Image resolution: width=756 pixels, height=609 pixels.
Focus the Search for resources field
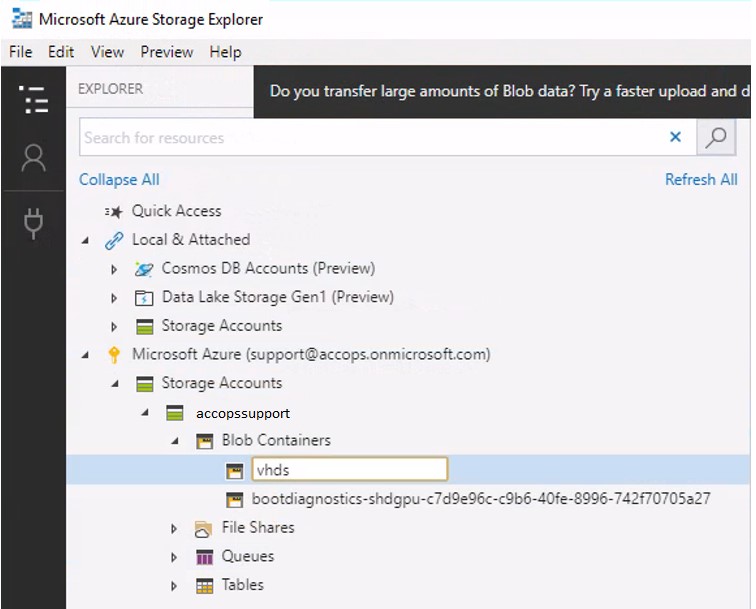tap(373, 137)
